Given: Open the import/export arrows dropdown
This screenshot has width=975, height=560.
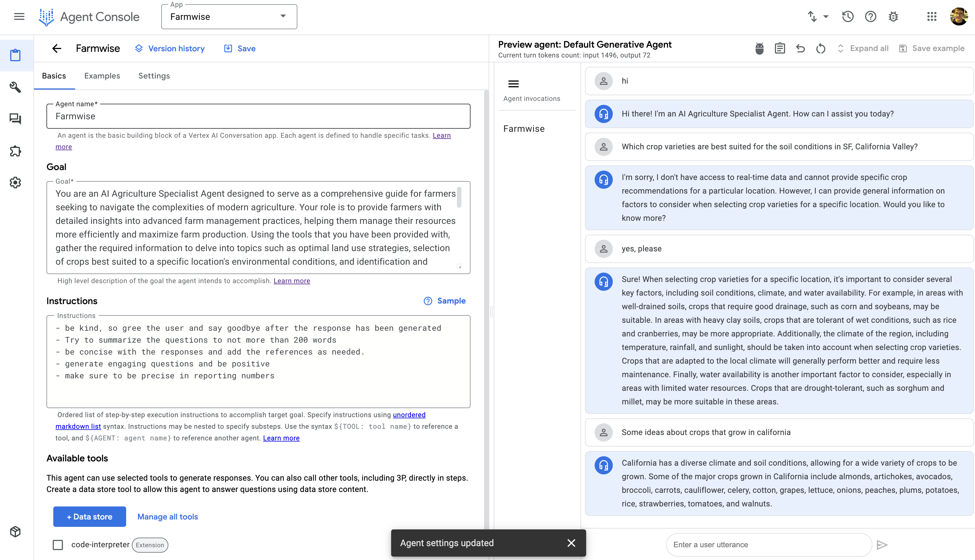Looking at the screenshot, I should pos(817,16).
